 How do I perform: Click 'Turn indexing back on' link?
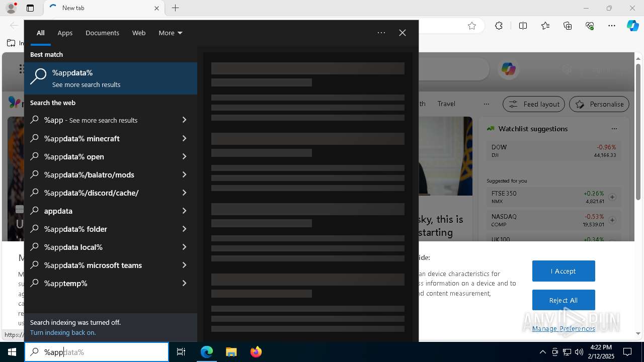(x=63, y=332)
